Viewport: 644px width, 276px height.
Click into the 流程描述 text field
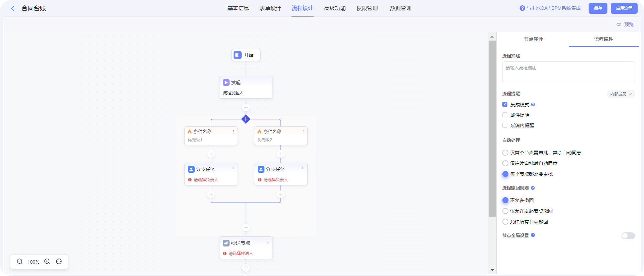click(568, 72)
